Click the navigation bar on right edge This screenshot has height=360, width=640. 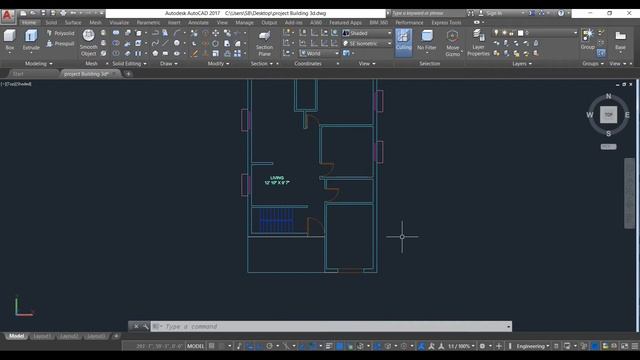click(x=629, y=193)
